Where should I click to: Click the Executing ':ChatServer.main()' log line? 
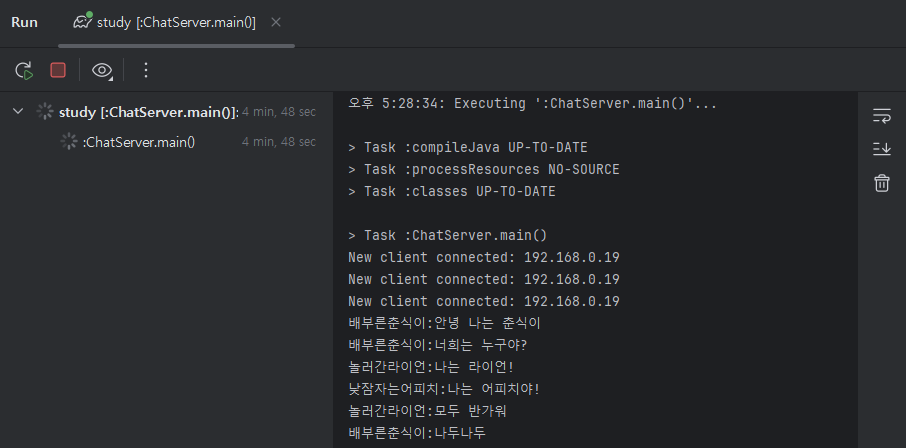[x=532, y=104]
